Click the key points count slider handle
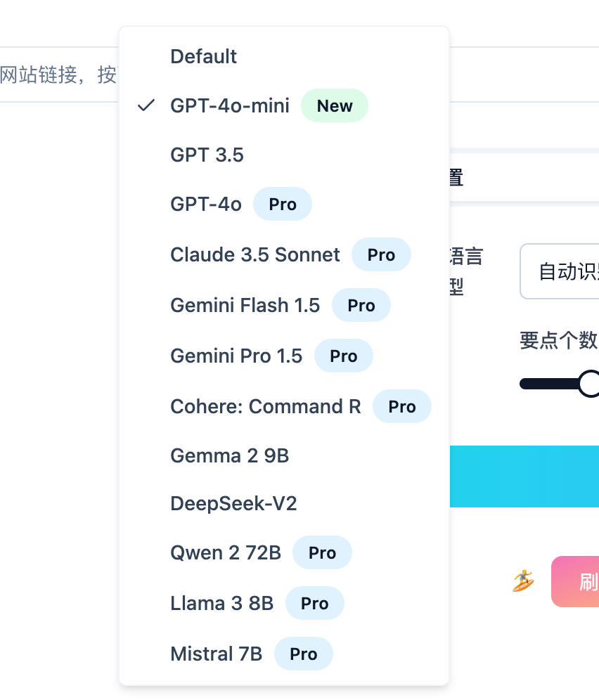 click(x=591, y=384)
